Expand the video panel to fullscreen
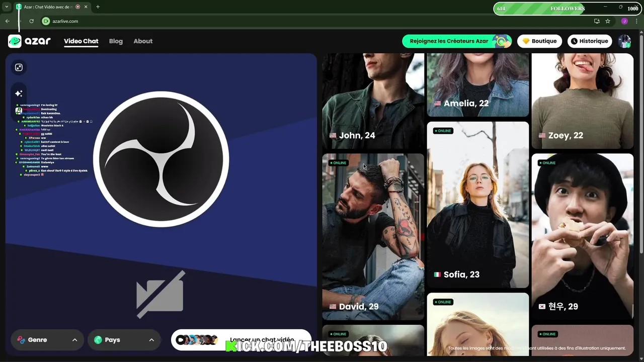The width and height of the screenshot is (644, 362). tap(19, 67)
